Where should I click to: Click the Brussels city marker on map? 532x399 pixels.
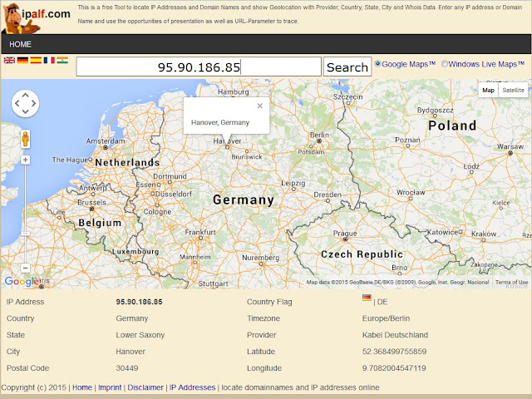(x=91, y=209)
